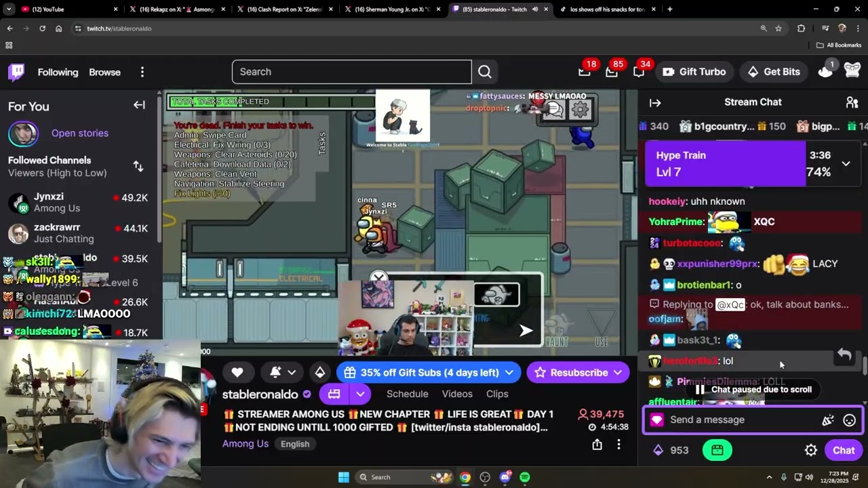The height and width of the screenshot is (488, 868).
Task: Focus the Twitch Search field
Action: tap(351, 72)
